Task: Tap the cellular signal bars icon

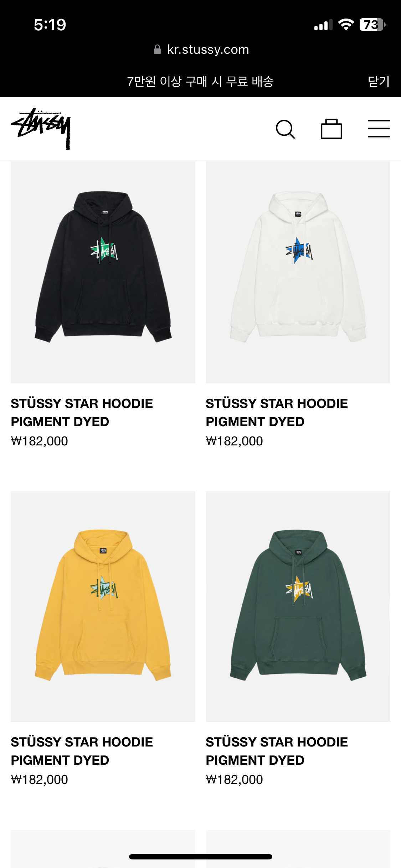Action: (323, 25)
